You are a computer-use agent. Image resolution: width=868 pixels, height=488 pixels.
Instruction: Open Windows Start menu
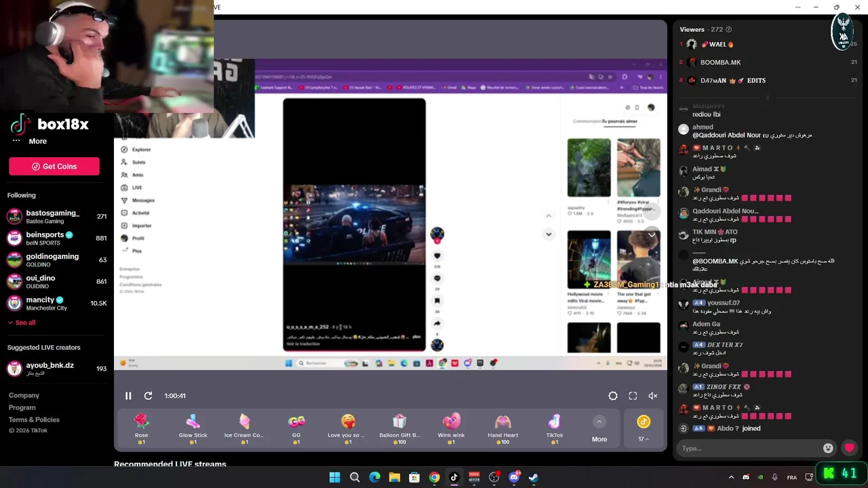click(x=334, y=477)
